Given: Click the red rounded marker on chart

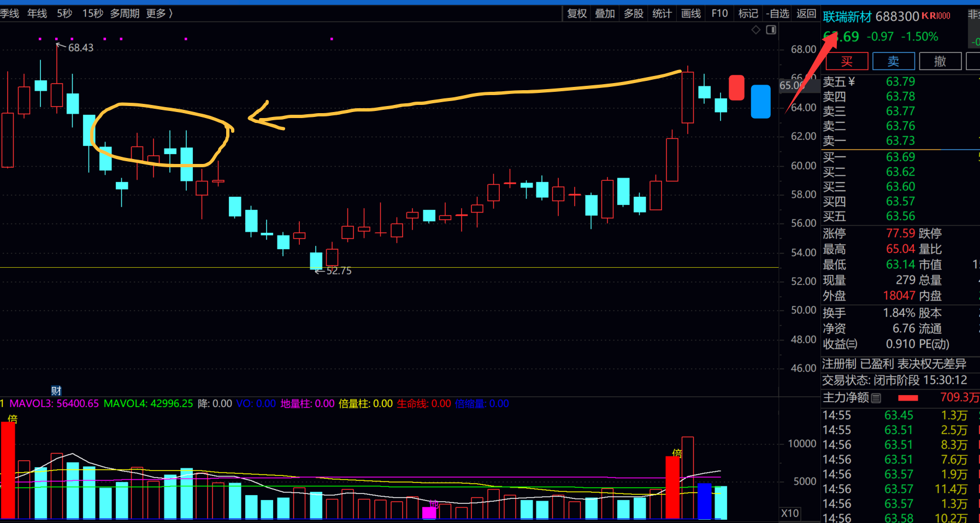Looking at the screenshot, I should (x=736, y=87).
